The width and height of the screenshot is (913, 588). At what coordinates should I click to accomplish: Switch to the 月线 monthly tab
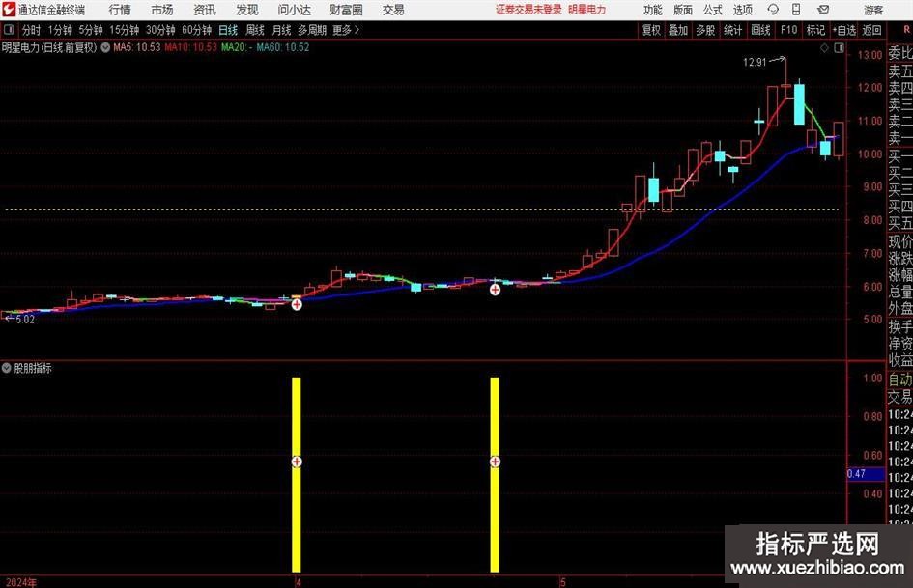[x=281, y=30]
